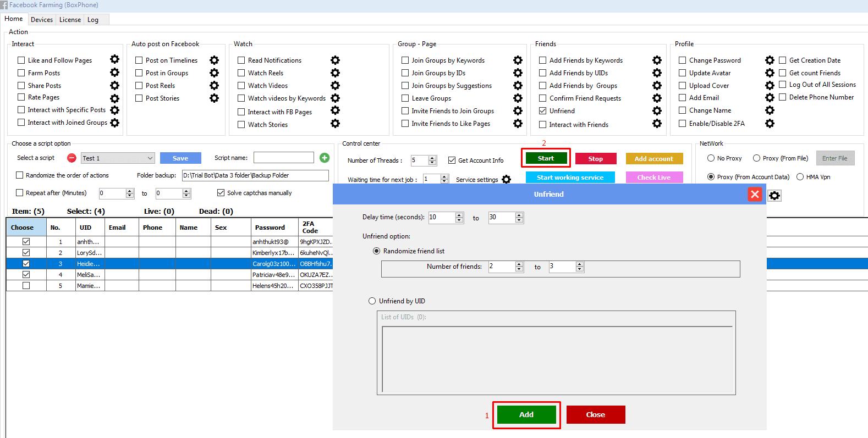Click the List of UIDs text area
This screenshot has width=868, height=438.
(558, 359)
